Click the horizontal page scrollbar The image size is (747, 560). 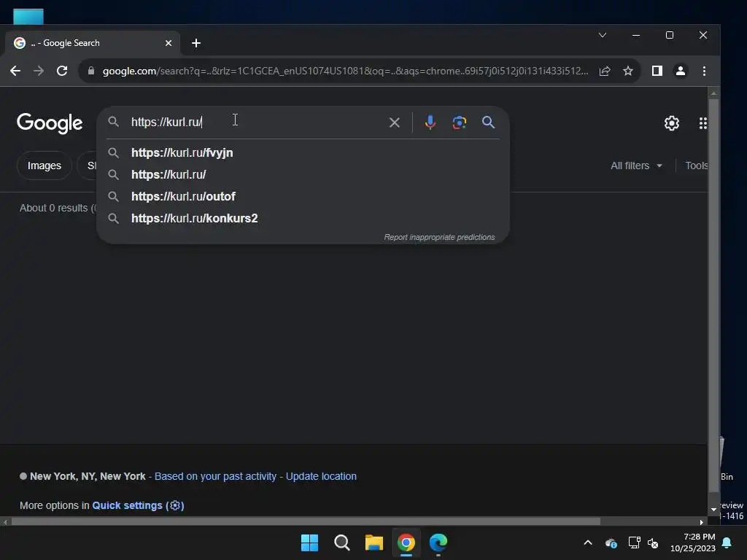(x=306, y=521)
